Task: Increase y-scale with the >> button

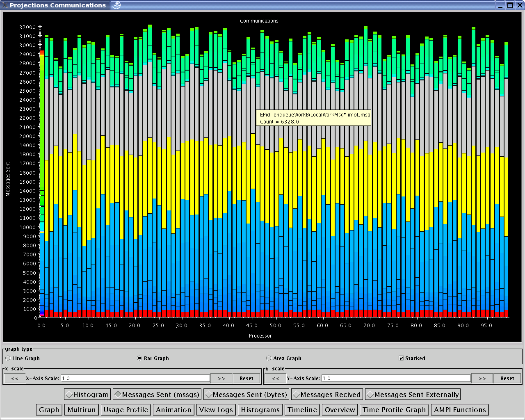Action: [482, 378]
